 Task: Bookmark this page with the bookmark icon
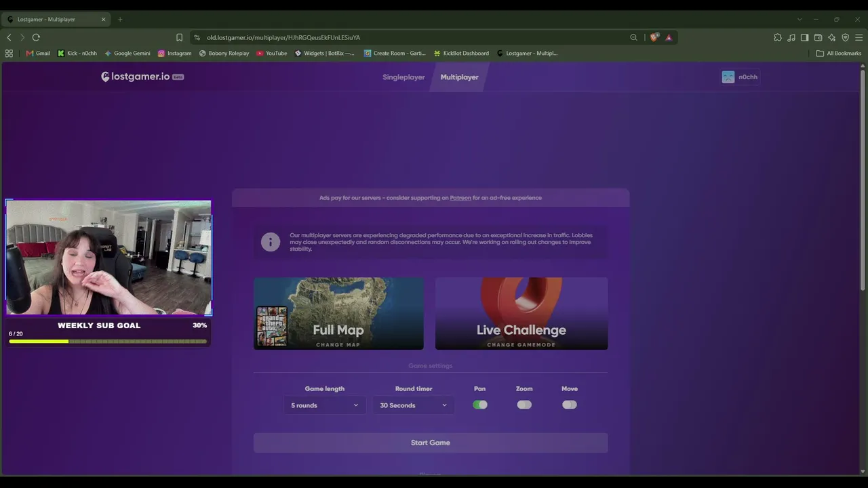coord(179,37)
